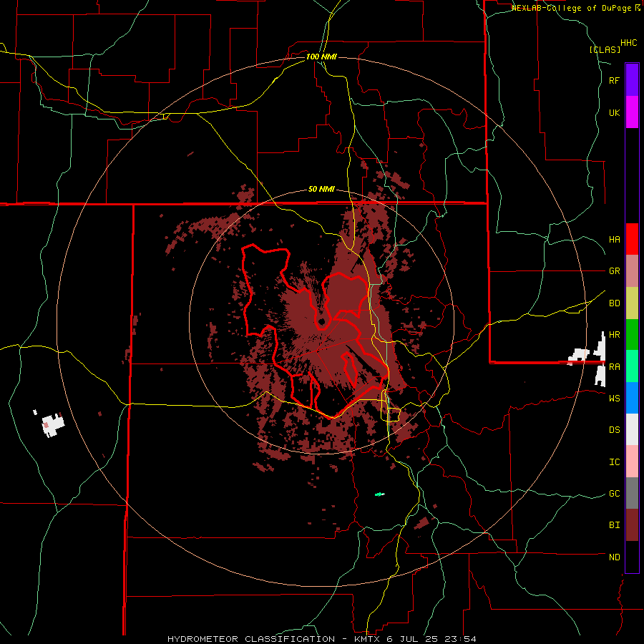Click the small green RA echo south
Screen dimensions: 644x644
tap(380, 494)
